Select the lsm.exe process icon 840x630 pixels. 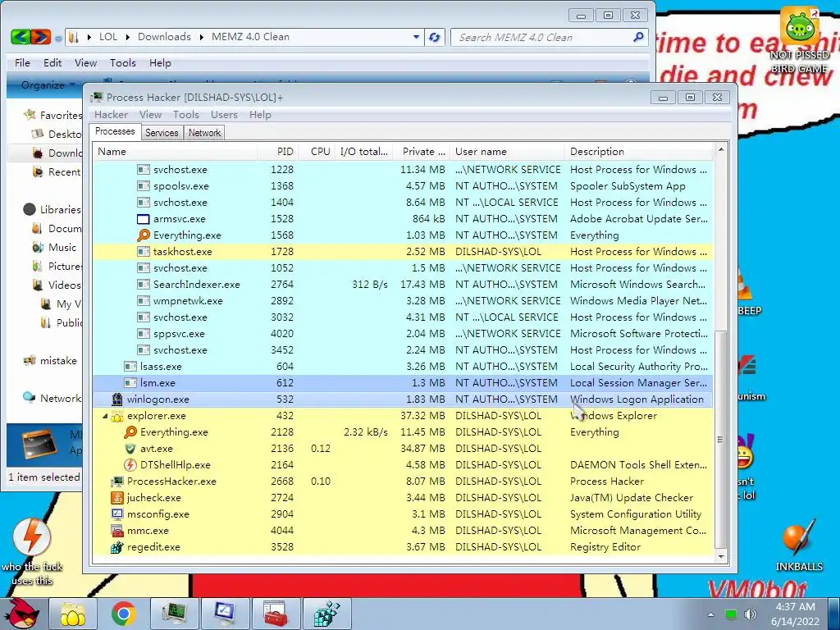(x=130, y=383)
